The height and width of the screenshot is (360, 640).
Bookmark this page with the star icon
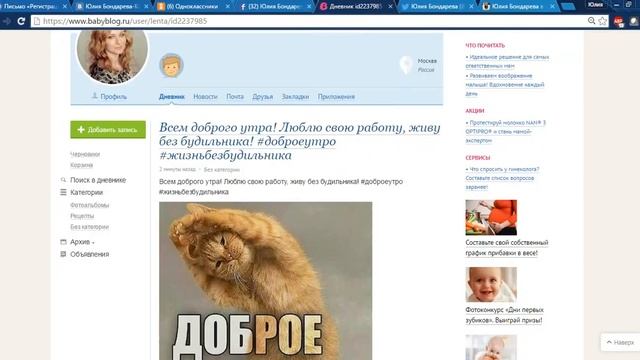click(x=602, y=21)
